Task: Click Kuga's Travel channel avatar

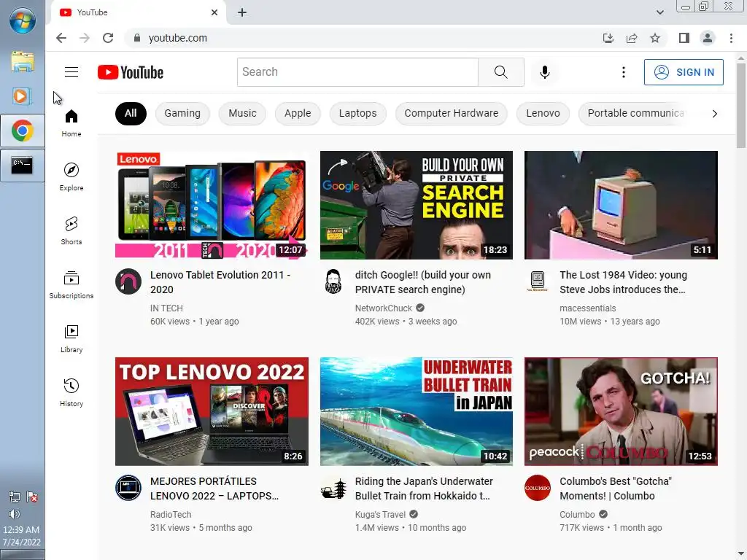Action: pos(333,488)
